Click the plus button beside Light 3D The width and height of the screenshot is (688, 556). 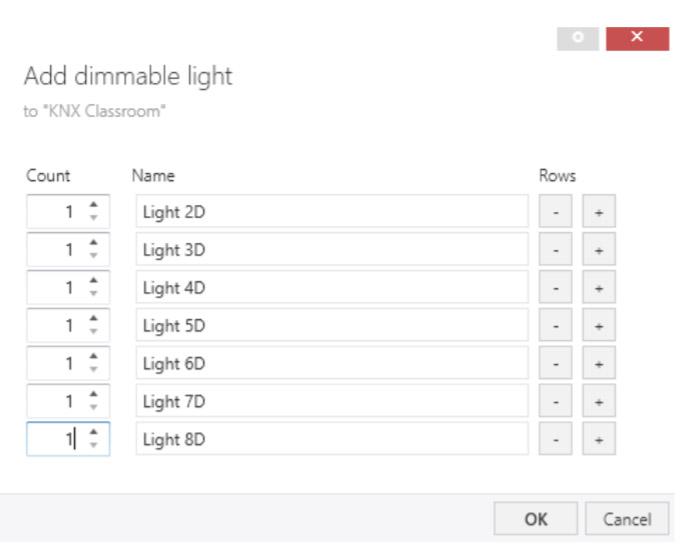pos(599,250)
